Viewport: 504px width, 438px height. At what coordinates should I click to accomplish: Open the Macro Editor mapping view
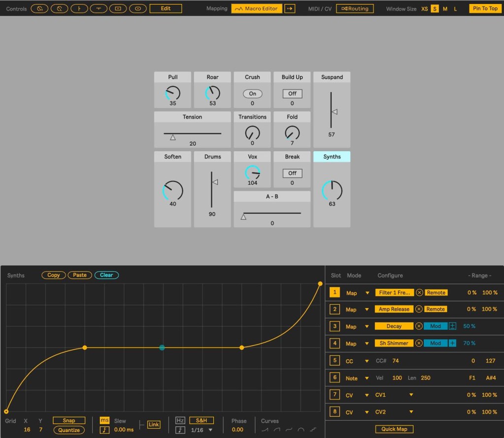click(x=256, y=8)
